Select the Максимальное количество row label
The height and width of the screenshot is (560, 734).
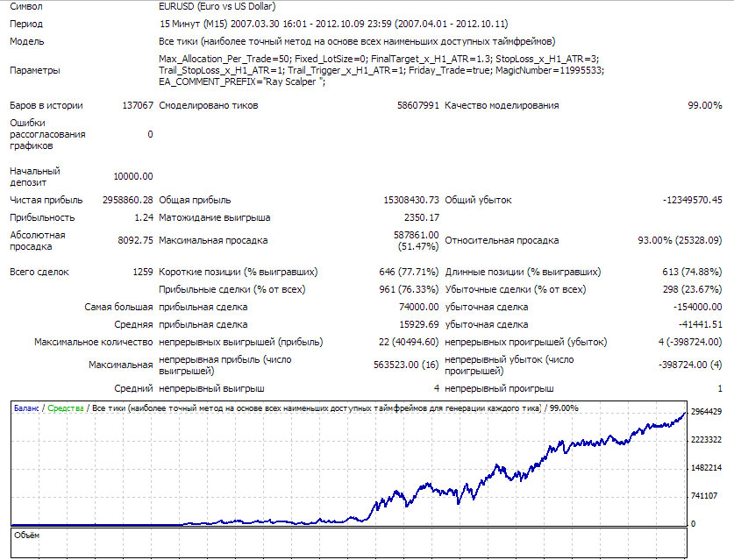(93, 343)
